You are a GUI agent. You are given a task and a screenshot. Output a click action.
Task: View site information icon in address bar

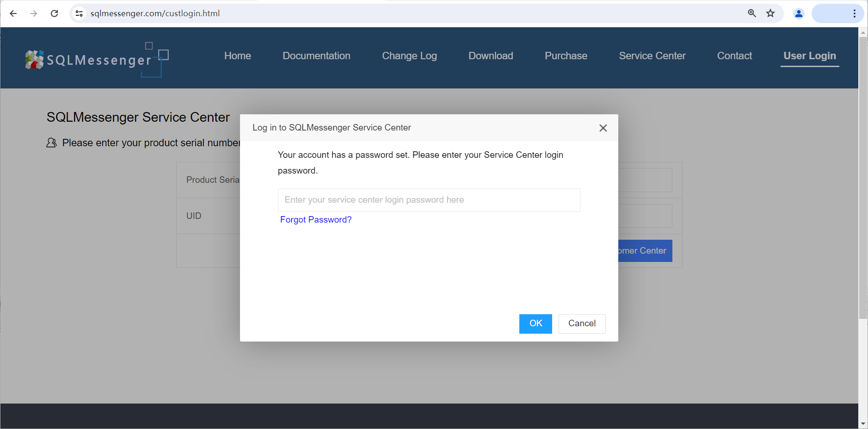click(79, 13)
